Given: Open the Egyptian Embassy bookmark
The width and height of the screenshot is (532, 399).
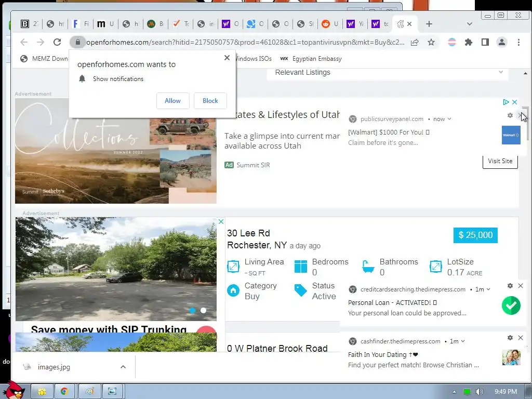Looking at the screenshot, I should pyautogui.click(x=311, y=59).
